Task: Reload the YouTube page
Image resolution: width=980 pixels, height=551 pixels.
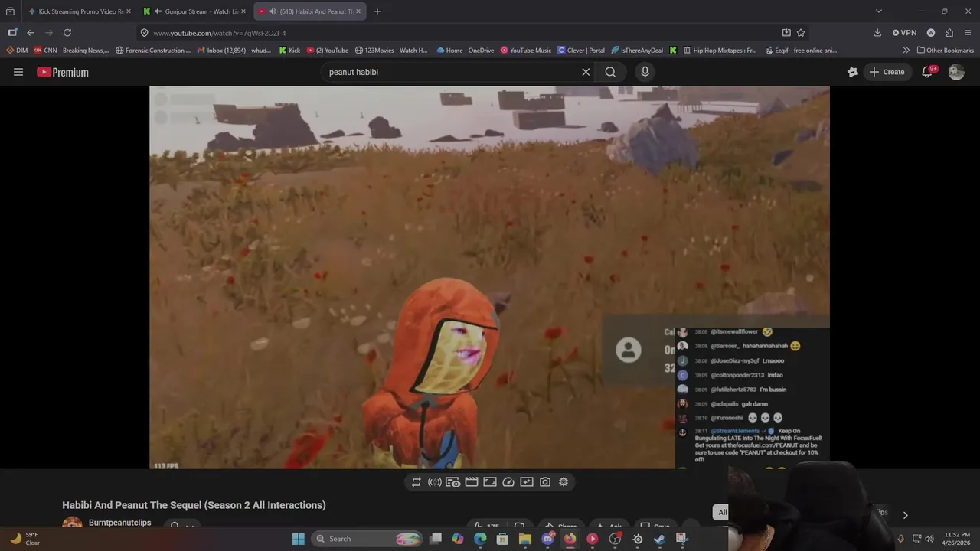Action: pyautogui.click(x=67, y=33)
